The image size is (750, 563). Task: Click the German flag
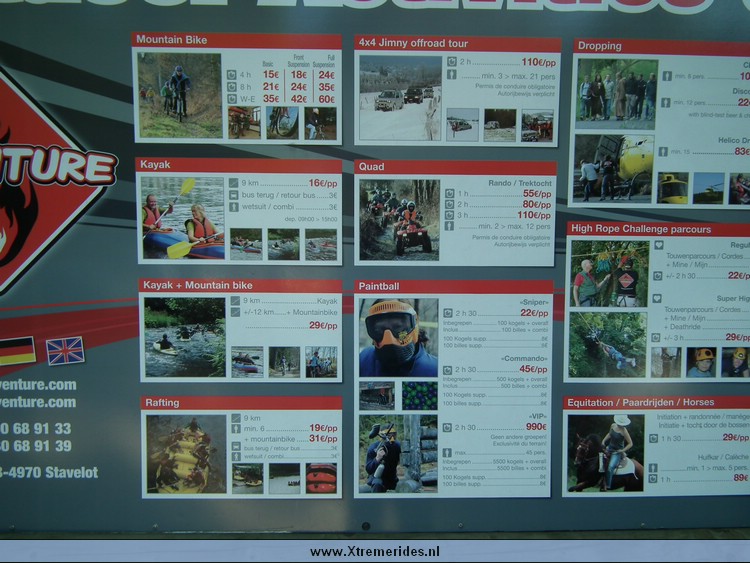(x=17, y=352)
